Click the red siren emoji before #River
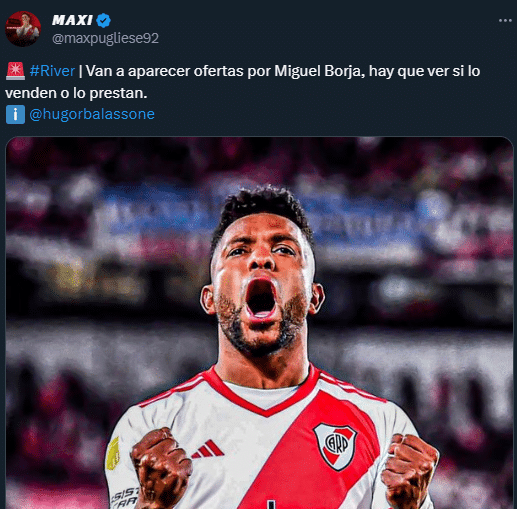The width and height of the screenshot is (517, 509). click(x=15, y=71)
